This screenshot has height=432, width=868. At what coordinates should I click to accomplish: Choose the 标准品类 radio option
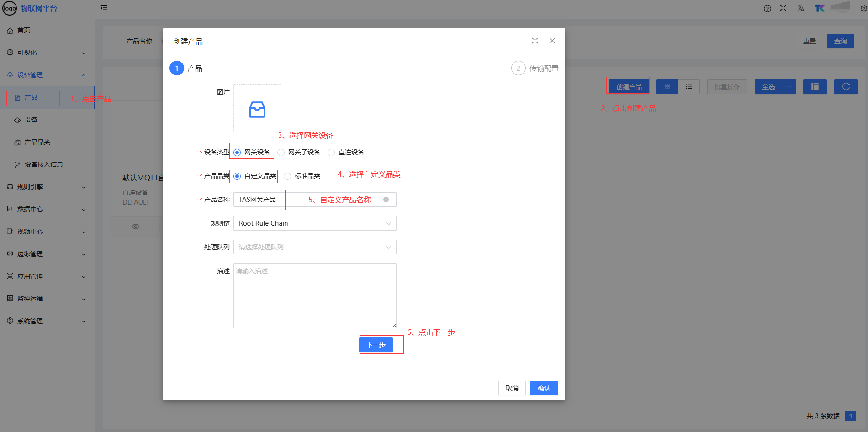pyautogui.click(x=288, y=176)
